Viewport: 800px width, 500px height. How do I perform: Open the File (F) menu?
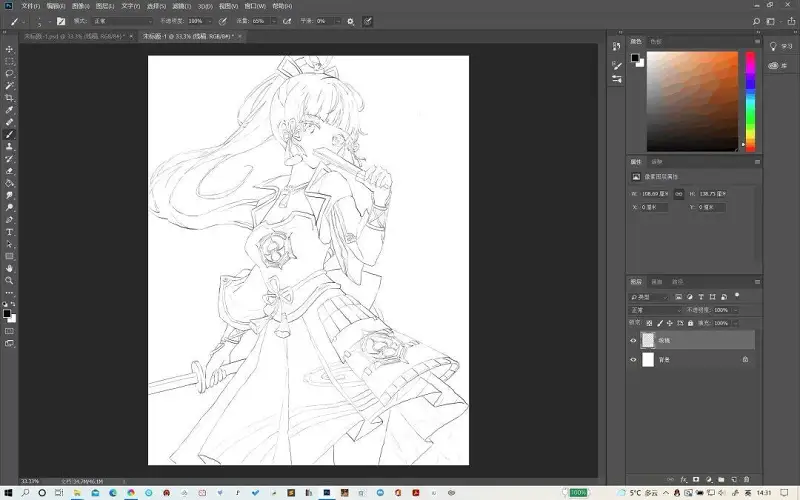[x=30, y=6]
